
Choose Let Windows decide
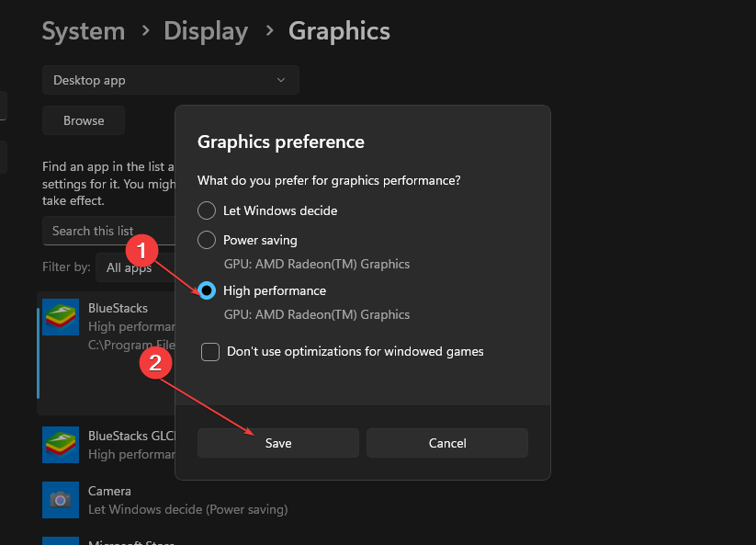(x=205, y=210)
